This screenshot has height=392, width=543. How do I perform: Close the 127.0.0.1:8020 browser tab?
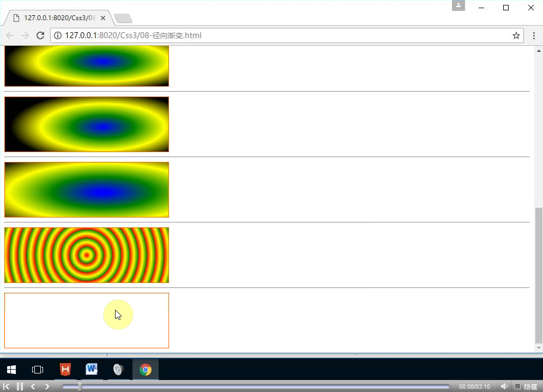[x=103, y=18]
